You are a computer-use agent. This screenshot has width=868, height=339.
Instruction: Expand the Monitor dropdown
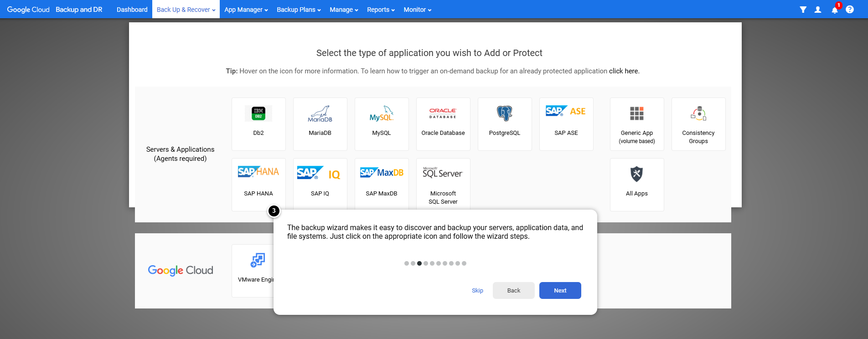click(418, 10)
